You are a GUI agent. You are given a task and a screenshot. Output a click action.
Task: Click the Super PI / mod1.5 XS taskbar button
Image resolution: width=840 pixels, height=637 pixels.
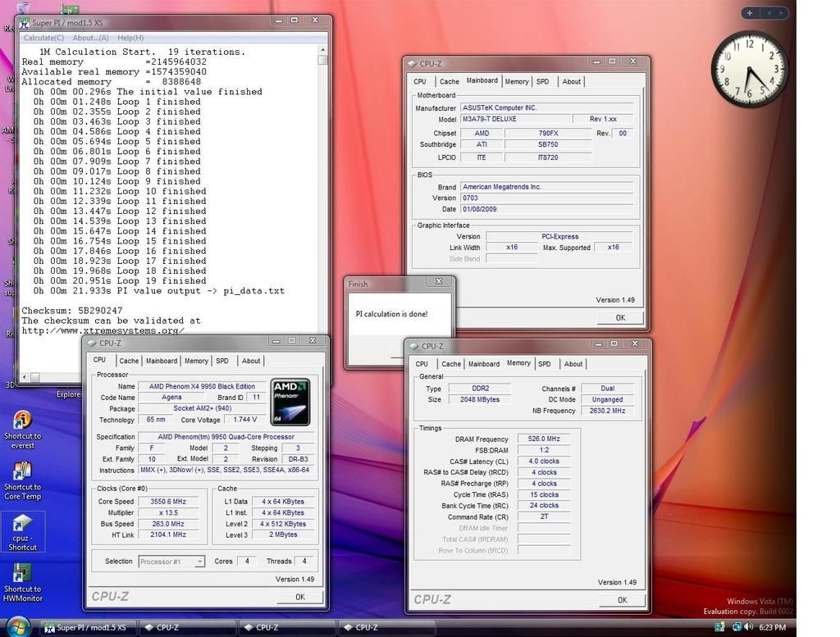[89, 627]
